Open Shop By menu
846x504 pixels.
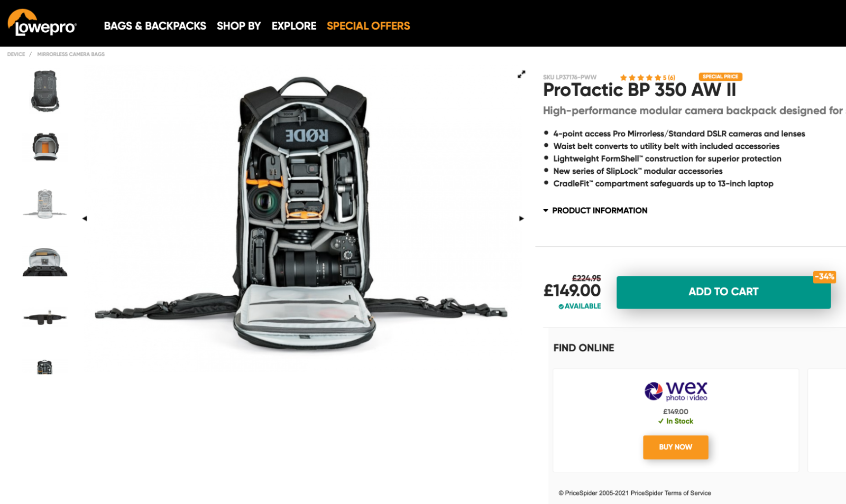coord(239,26)
